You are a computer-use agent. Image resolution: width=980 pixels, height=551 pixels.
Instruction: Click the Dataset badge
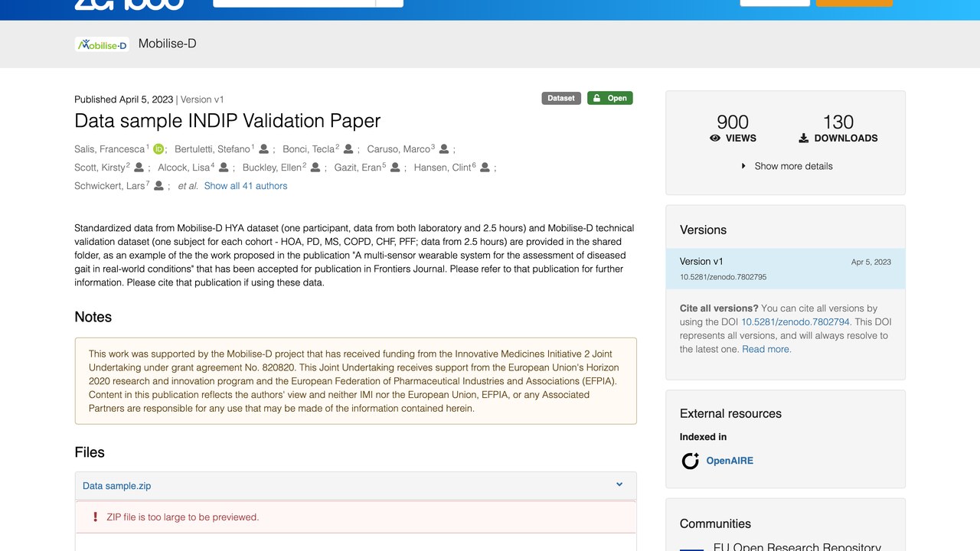561,98
